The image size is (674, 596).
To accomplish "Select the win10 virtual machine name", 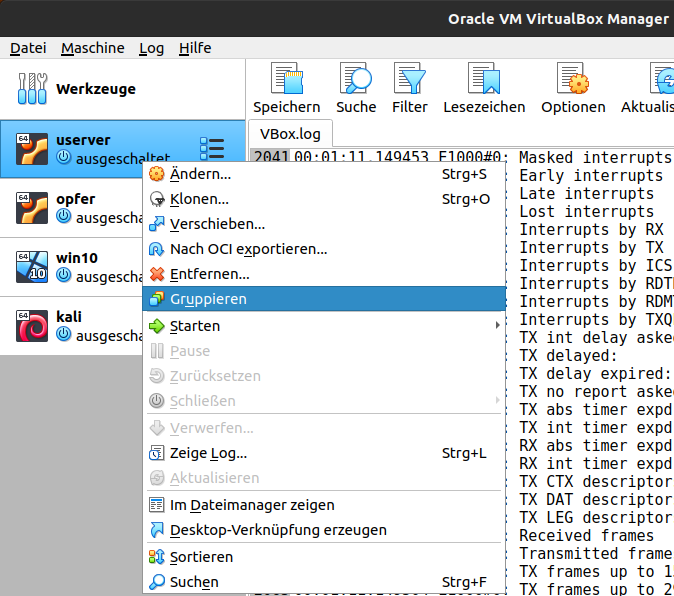I will point(77,258).
